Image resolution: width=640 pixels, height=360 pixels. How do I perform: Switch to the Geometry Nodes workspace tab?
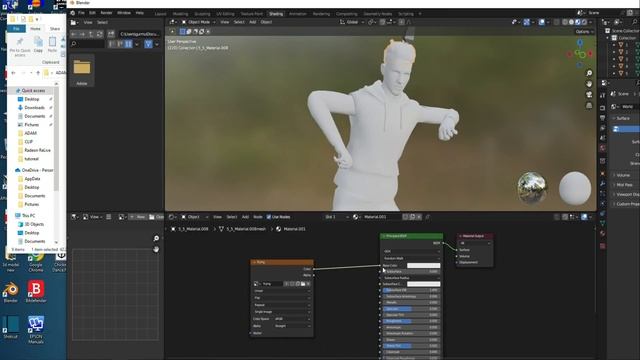[378, 14]
